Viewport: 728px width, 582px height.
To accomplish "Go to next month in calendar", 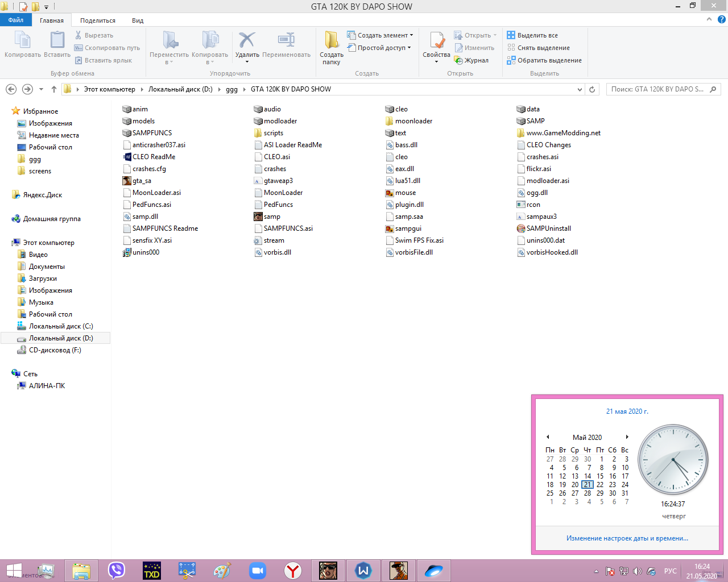I will pos(627,437).
